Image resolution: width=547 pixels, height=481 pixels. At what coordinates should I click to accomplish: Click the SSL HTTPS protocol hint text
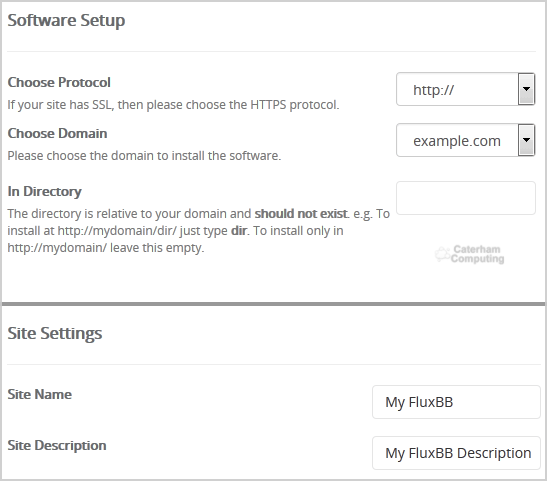pyautogui.click(x=173, y=105)
